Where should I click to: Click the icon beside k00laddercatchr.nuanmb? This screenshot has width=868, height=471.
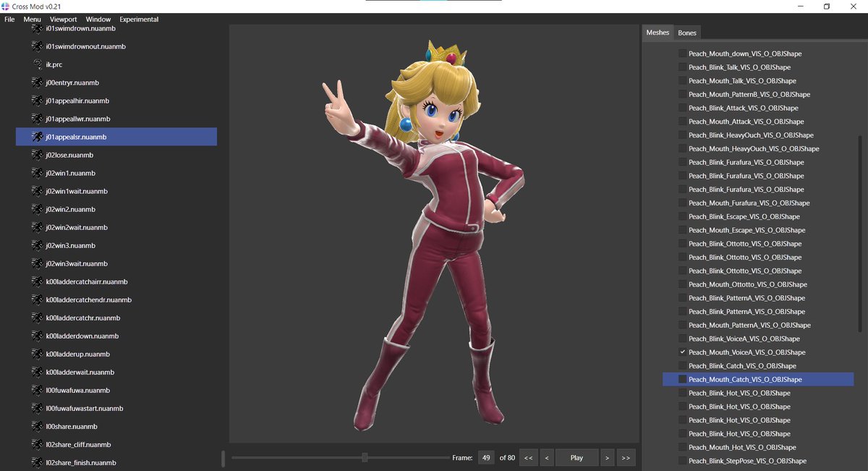37,318
